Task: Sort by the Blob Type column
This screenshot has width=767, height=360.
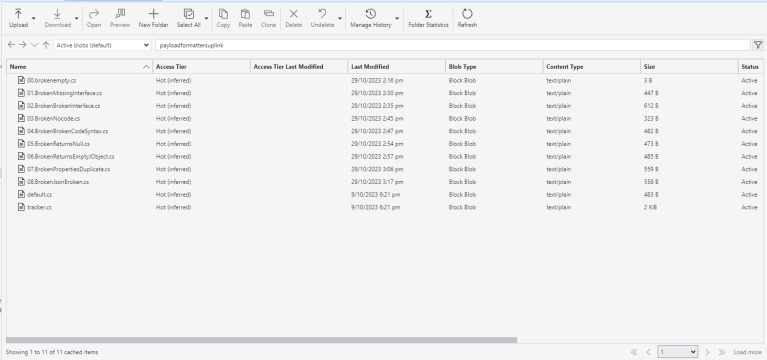Action: pos(494,67)
